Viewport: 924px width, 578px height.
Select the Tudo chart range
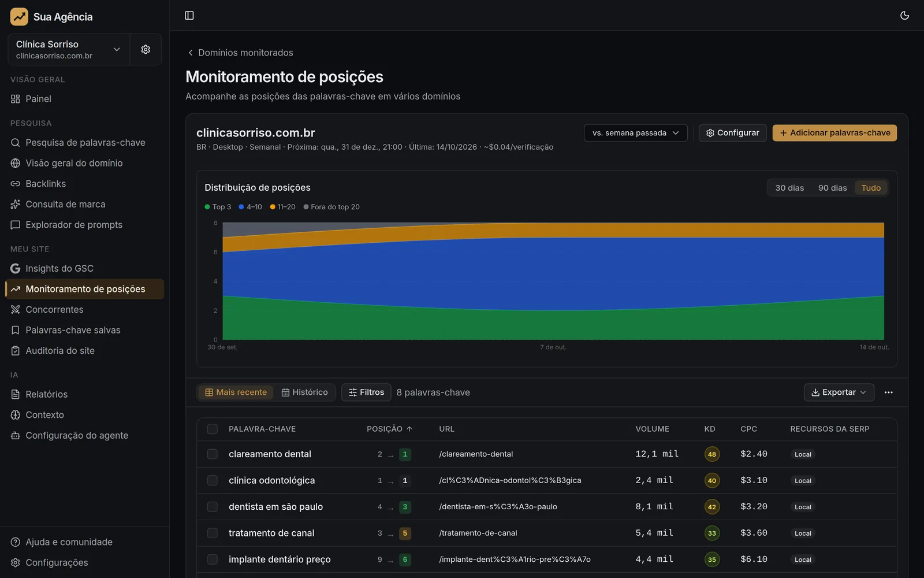point(871,188)
